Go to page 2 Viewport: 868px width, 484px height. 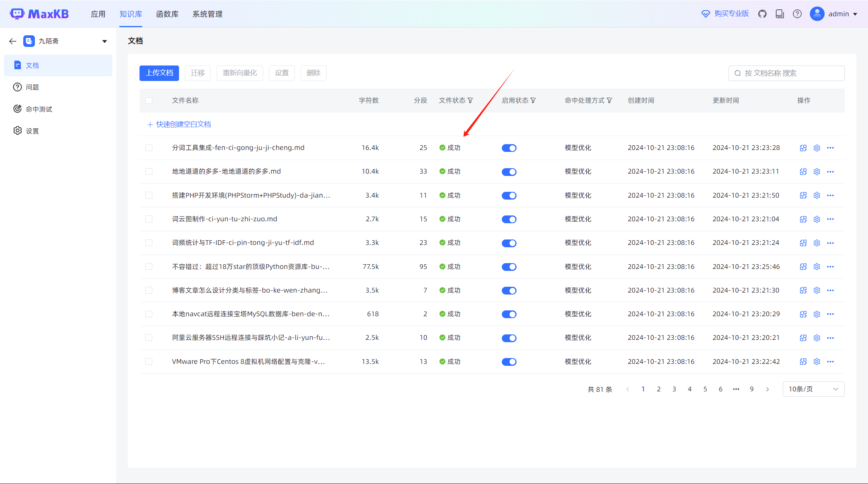coord(659,389)
